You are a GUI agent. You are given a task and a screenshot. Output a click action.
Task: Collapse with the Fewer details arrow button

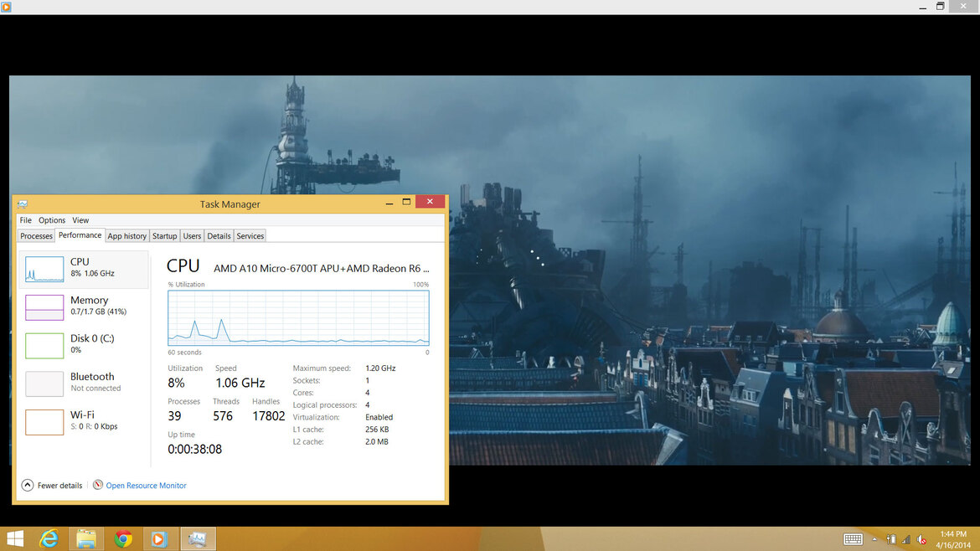point(28,486)
